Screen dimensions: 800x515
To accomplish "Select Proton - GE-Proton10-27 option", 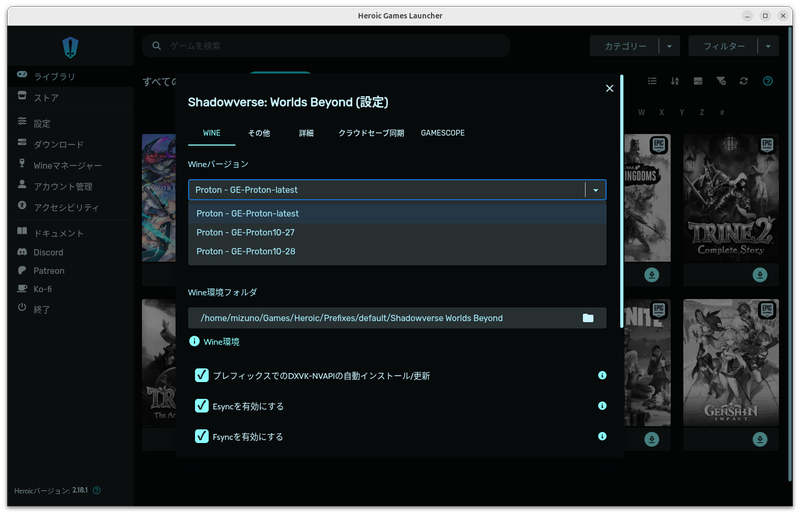I will [397, 232].
